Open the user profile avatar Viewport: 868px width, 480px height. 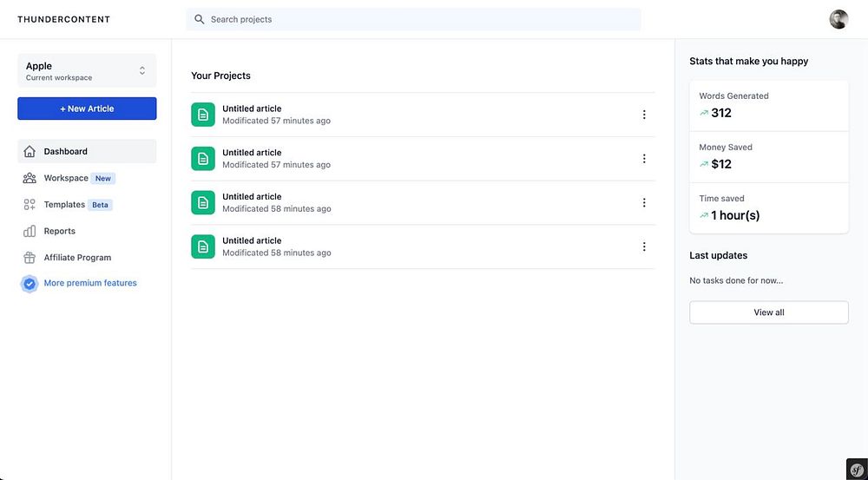838,19
